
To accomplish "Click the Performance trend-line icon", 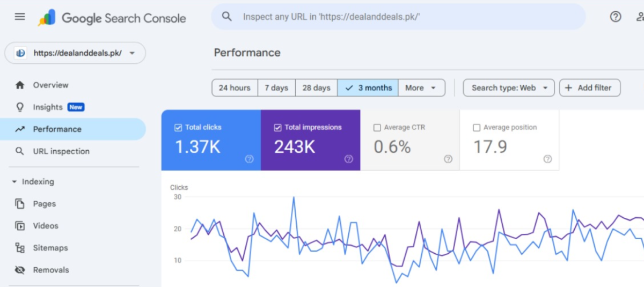I will 20,129.
